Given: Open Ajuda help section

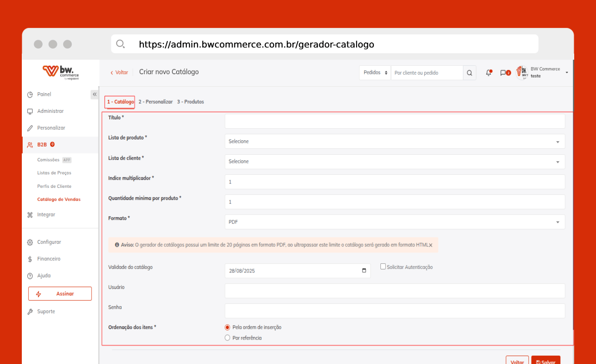Looking at the screenshot, I should pos(44,276).
